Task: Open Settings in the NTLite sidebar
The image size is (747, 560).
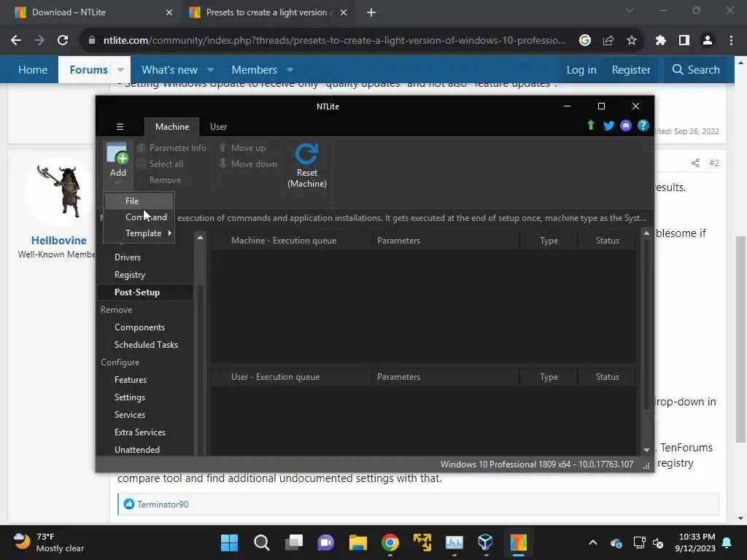Action: click(130, 397)
